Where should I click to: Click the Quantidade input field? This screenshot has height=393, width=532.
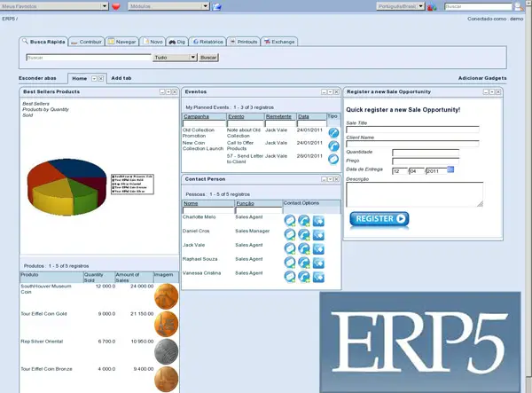point(426,153)
